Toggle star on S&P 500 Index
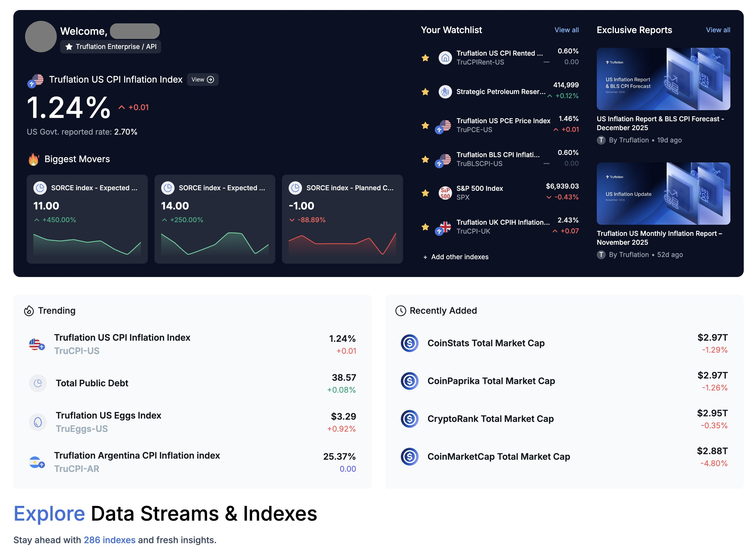The height and width of the screenshot is (549, 756). (425, 193)
